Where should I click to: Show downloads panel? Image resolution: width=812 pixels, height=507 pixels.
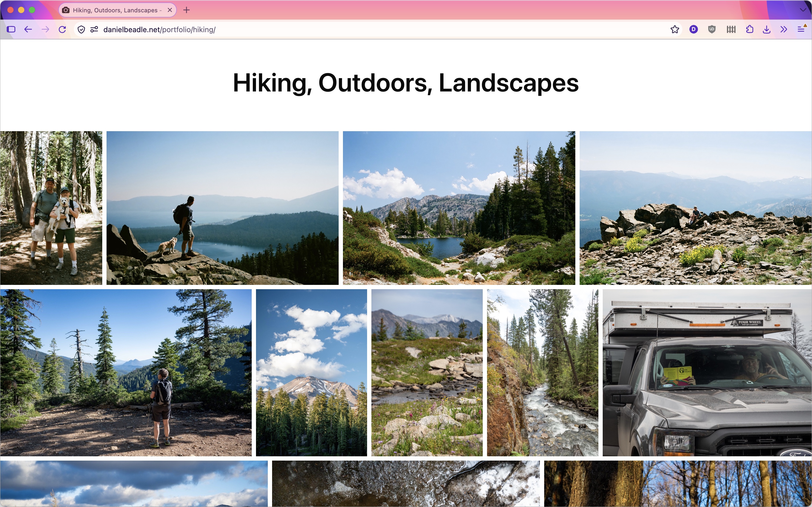tap(767, 30)
